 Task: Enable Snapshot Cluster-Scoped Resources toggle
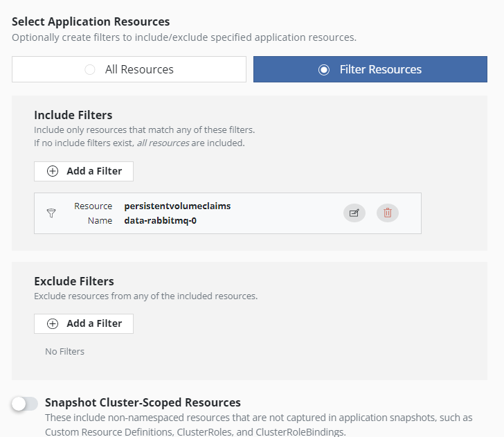(x=25, y=404)
